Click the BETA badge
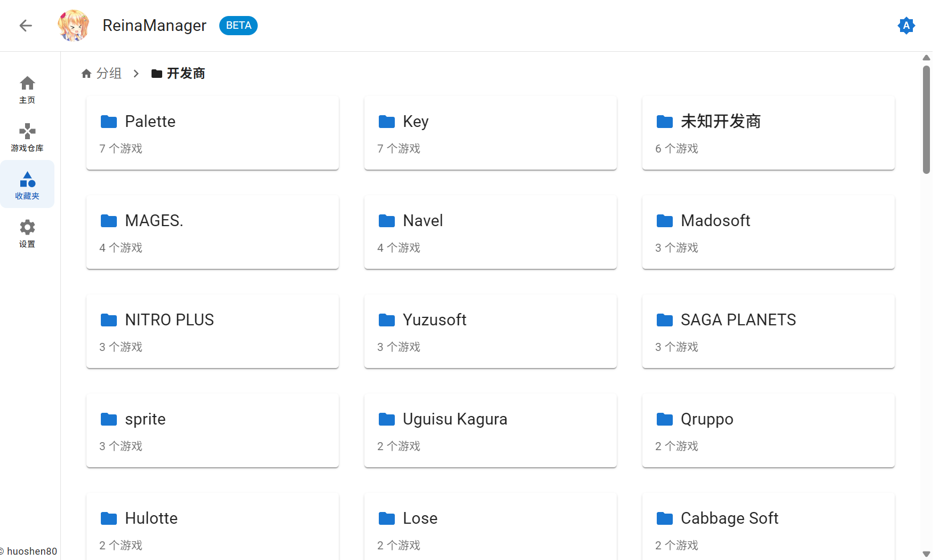The width and height of the screenshot is (939, 560). pos(238,26)
